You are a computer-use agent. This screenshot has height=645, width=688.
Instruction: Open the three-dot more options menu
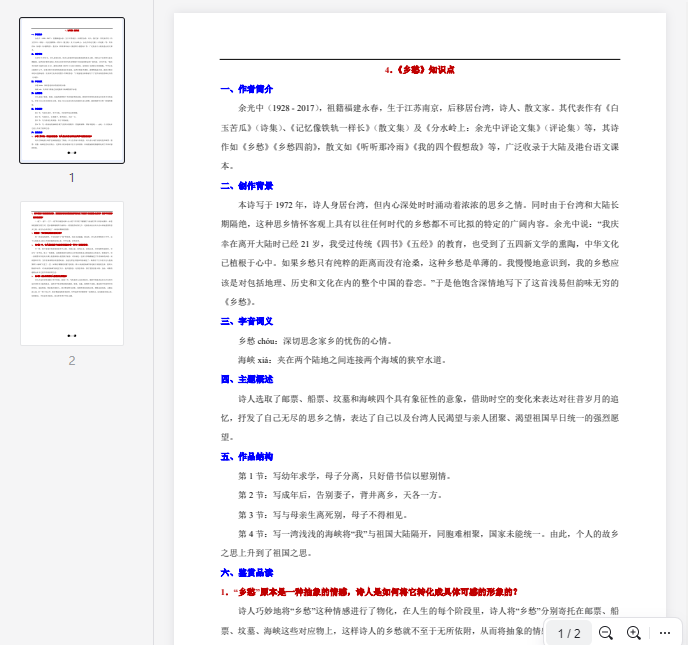[x=665, y=633]
